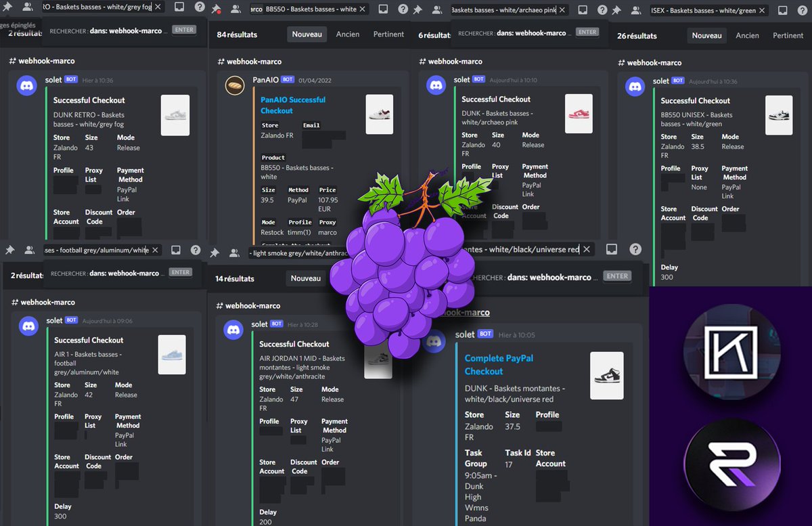Open inbox beside 'archaeo pink' search
The image size is (812, 526).
[x=583, y=10]
